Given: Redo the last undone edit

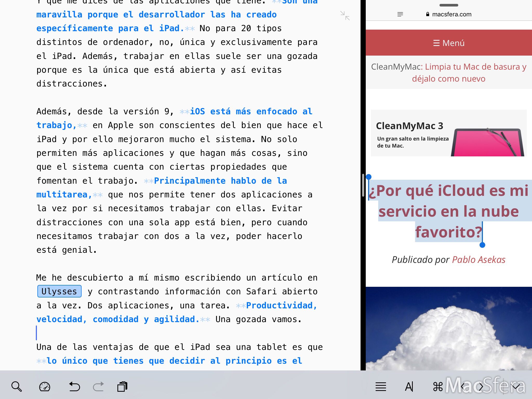Looking at the screenshot, I should pyautogui.click(x=98, y=387).
